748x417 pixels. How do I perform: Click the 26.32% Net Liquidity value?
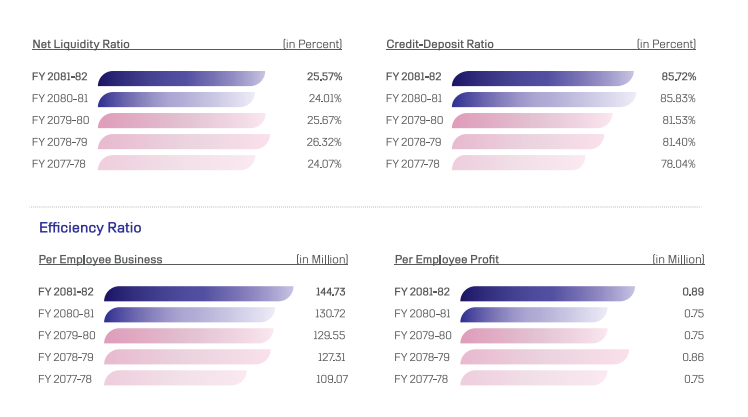[324, 142]
